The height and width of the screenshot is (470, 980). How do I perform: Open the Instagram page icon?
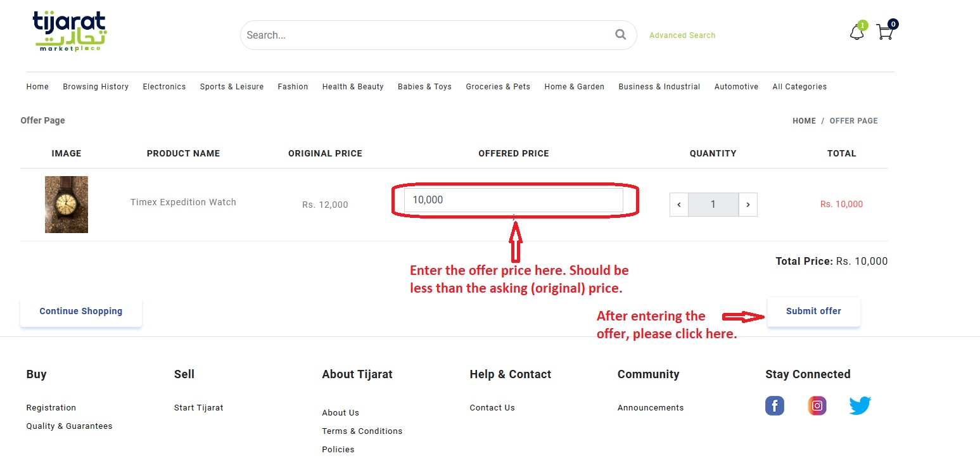click(x=817, y=405)
